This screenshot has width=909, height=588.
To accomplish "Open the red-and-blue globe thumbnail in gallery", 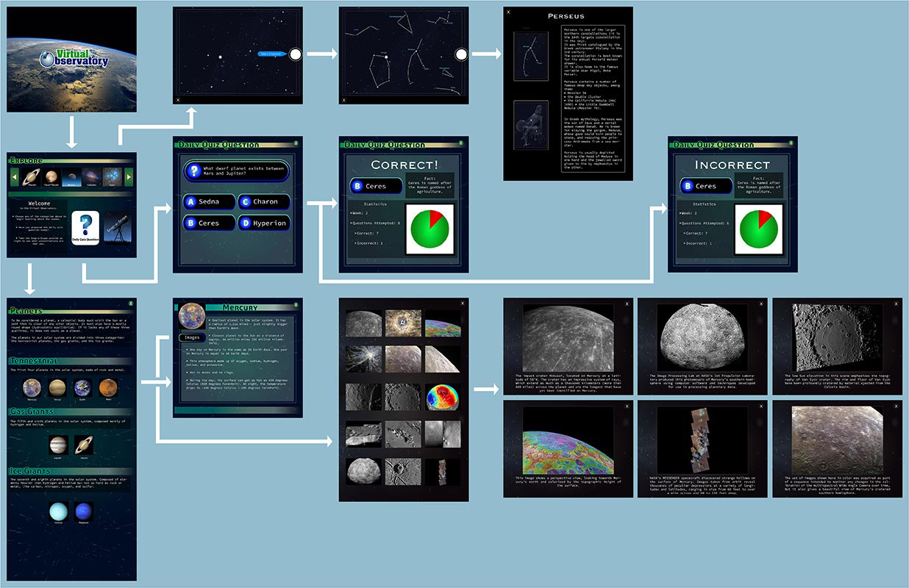I will point(443,396).
